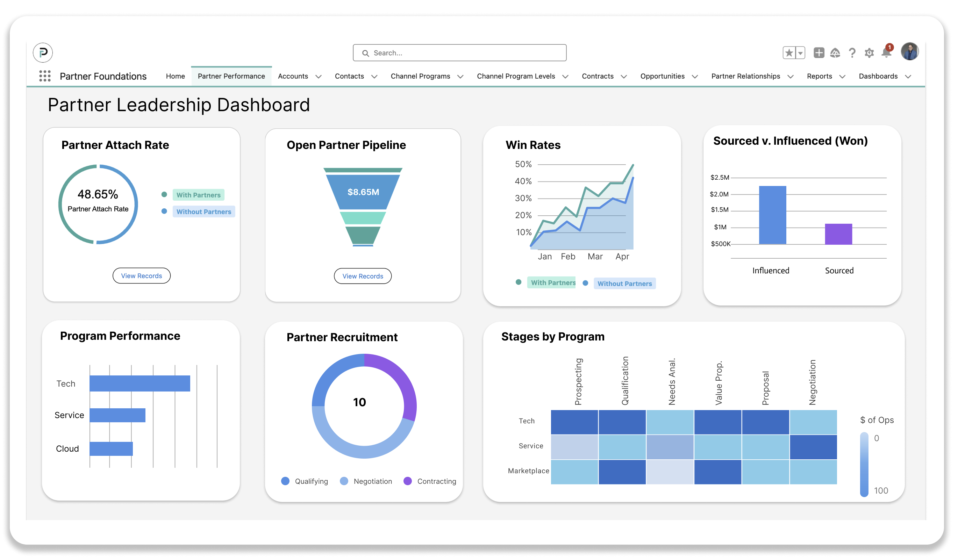Click View Records under Partner Attach Rate
Viewport: 958px width, 560px height.
(141, 275)
